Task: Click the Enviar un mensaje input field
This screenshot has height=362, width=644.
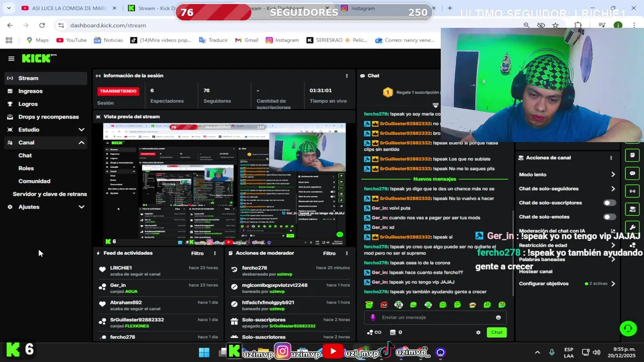Action: [435, 317]
